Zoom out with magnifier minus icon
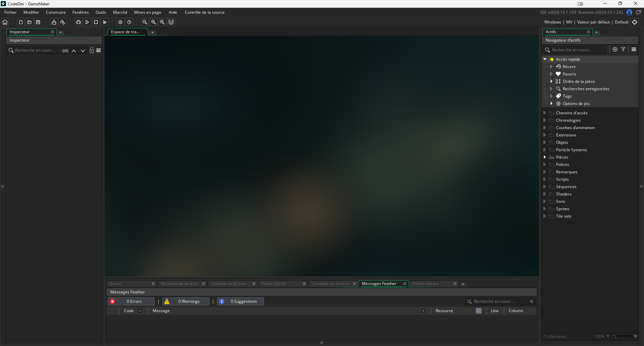The image size is (644, 346). pyautogui.click(x=145, y=22)
